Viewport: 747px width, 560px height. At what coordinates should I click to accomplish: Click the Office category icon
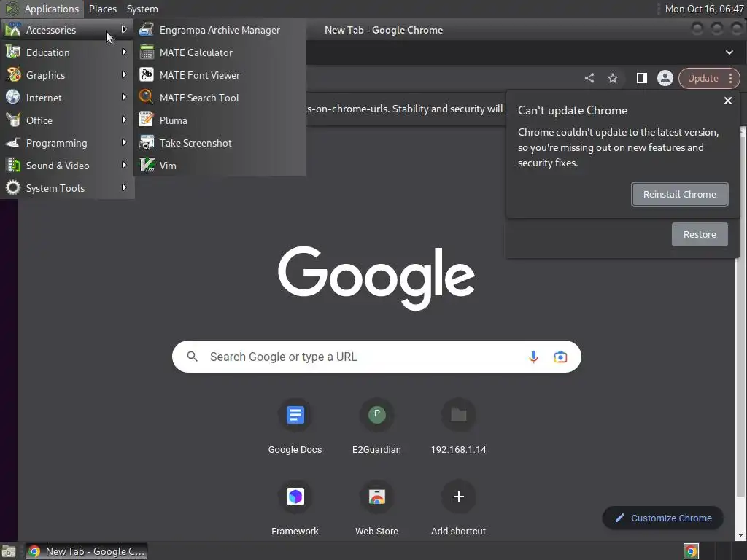(x=13, y=120)
